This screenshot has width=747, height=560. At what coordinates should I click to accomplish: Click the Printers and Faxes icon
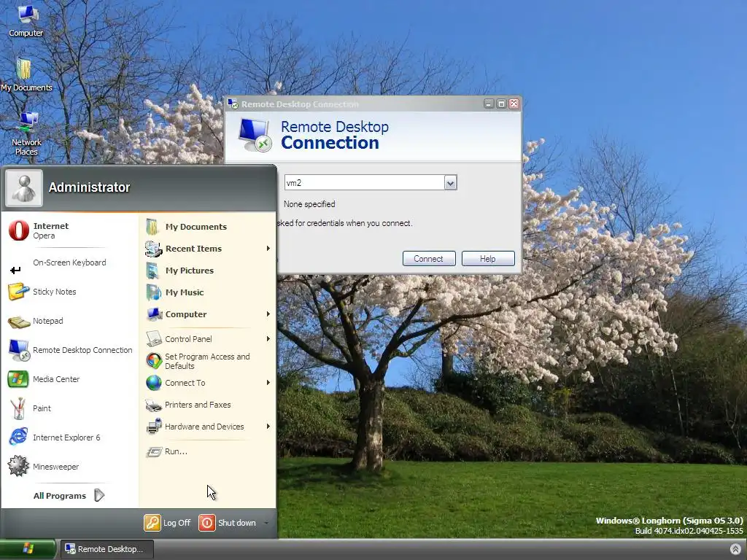(x=153, y=405)
